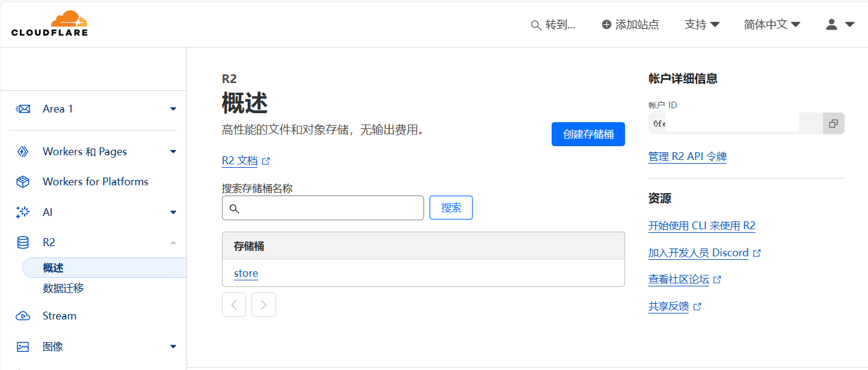Open the user account profile icon

[831, 25]
